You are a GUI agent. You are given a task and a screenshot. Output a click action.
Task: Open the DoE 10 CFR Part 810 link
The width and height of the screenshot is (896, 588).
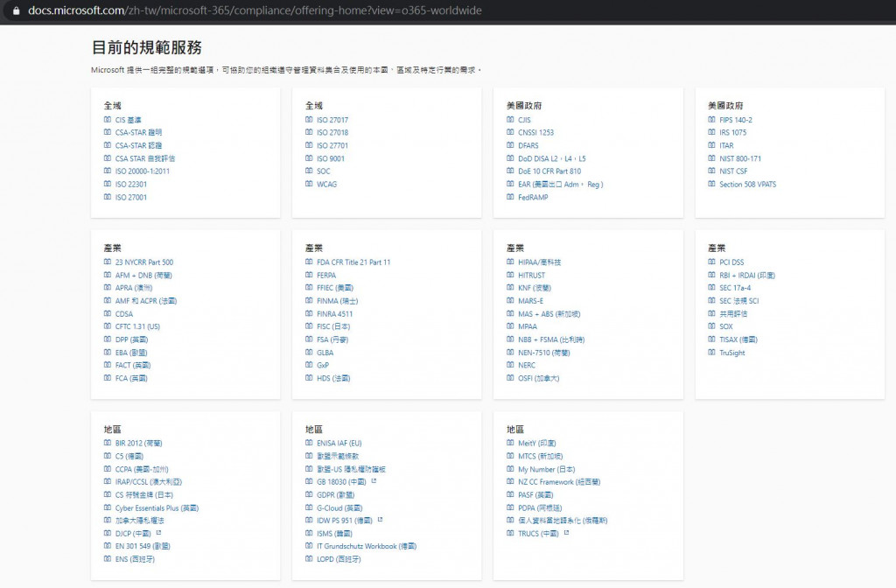point(549,171)
